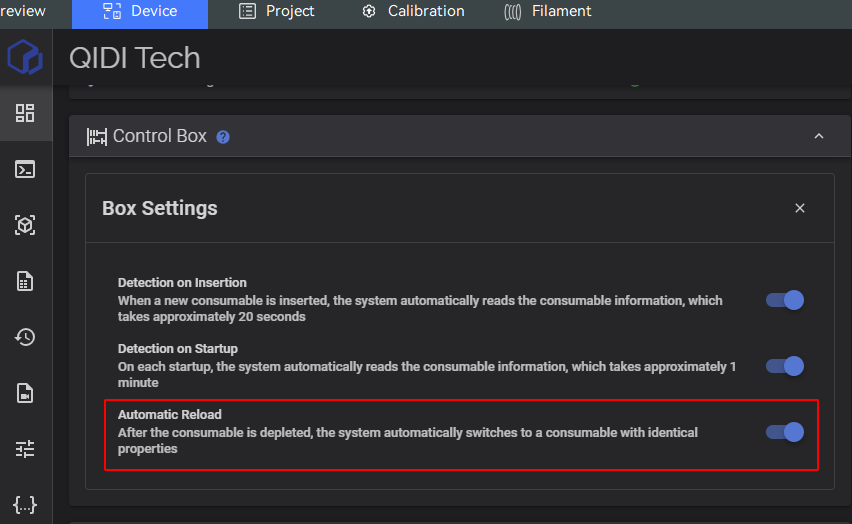Switch to the Device tab
This screenshot has width=852, height=524.
point(140,11)
